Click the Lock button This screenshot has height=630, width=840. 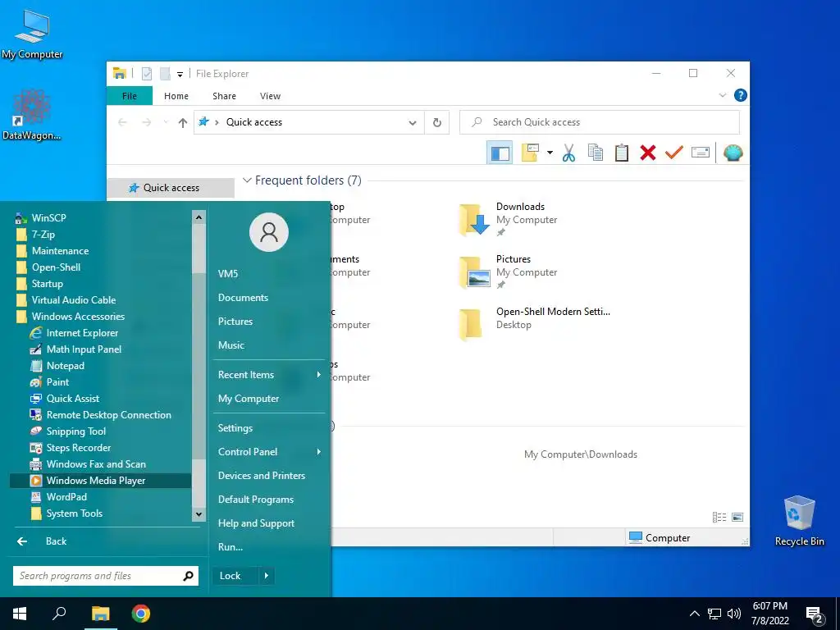(235, 576)
